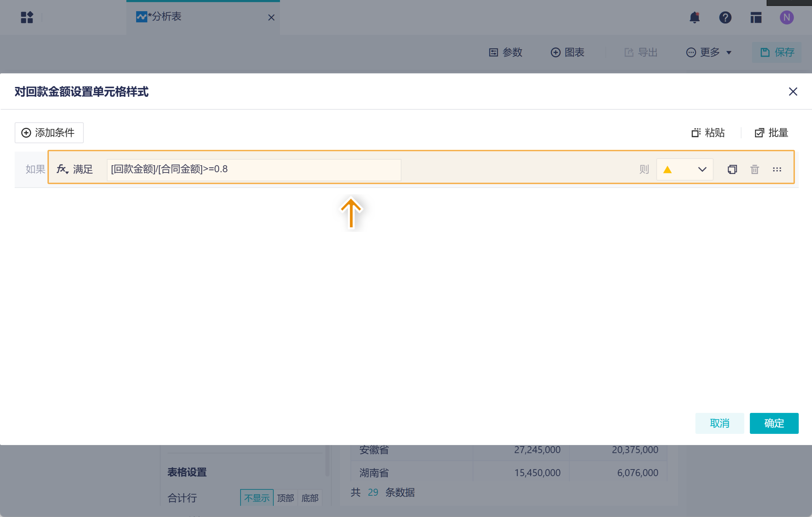Viewport: 812px width, 517px height.
Task: Select 底部 total row position
Action: tap(309, 497)
